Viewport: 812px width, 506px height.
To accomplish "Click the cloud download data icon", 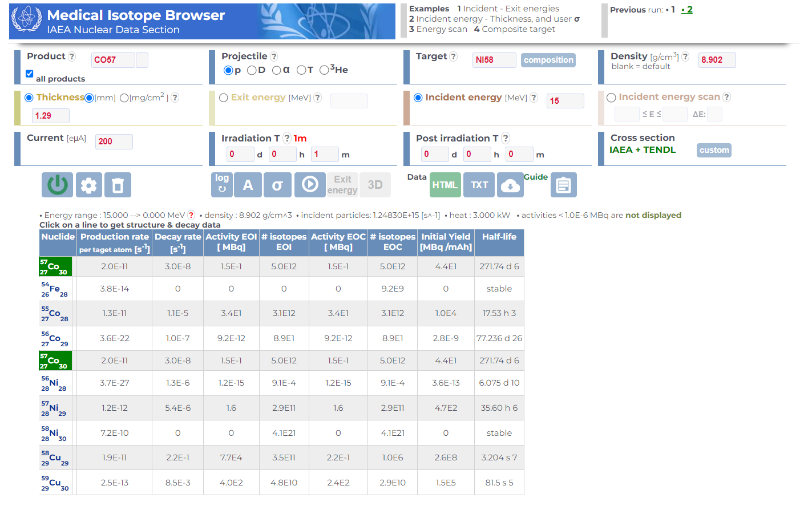I will pos(510,184).
